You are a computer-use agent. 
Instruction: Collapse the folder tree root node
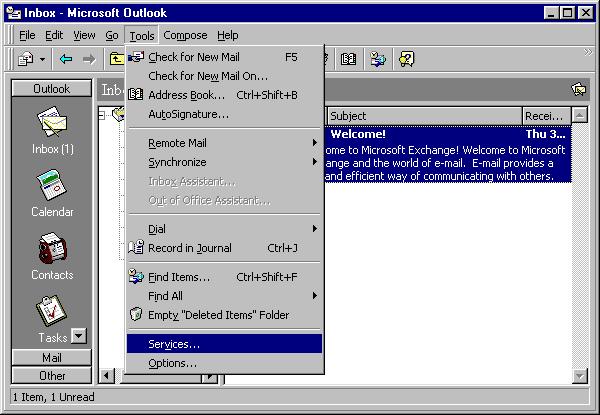(102, 115)
